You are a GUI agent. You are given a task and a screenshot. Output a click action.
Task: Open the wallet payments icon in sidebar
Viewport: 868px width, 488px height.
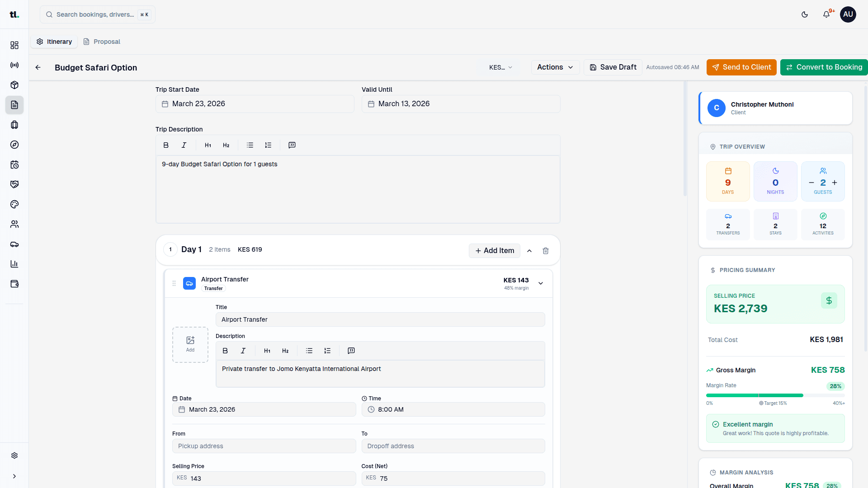14,284
